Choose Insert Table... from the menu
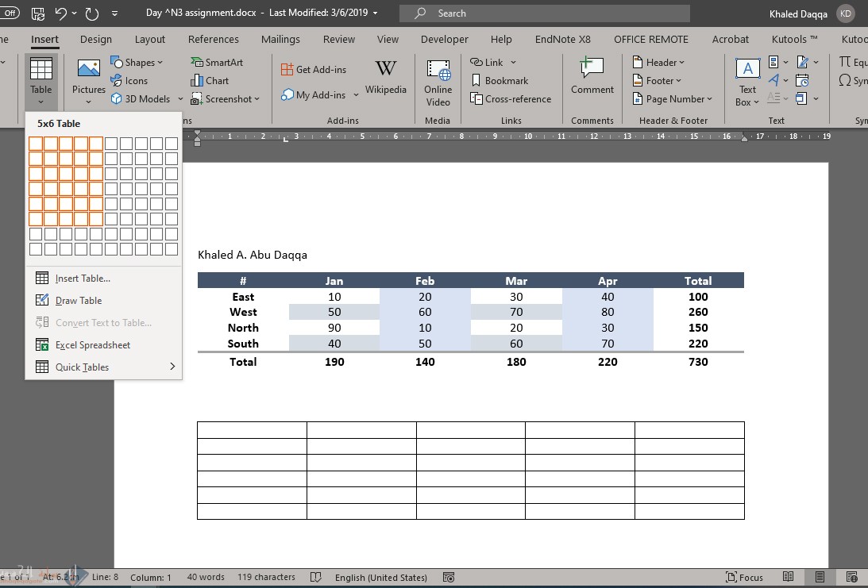Image resolution: width=868 pixels, height=588 pixels. [x=83, y=279]
